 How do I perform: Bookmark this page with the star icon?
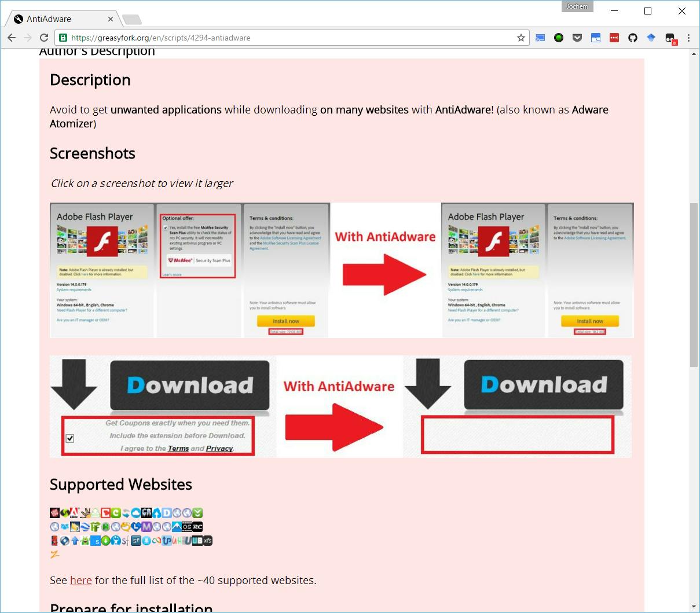click(x=521, y=38)
